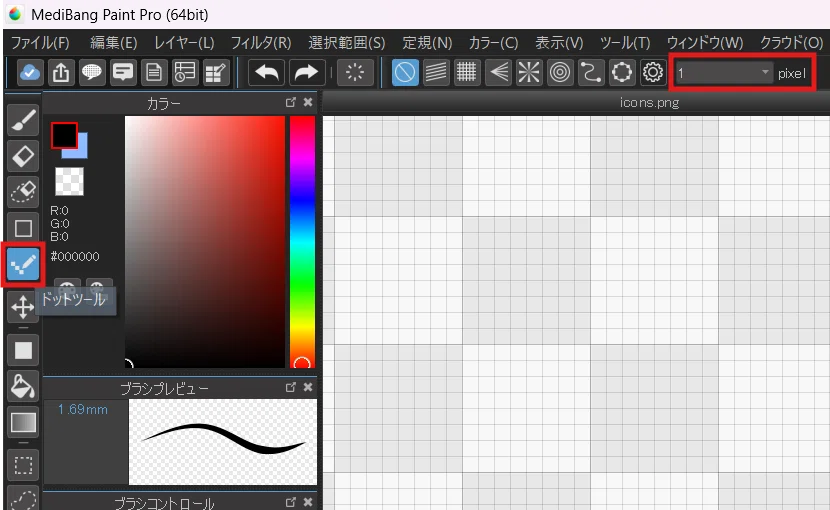830x510 pixels.
Task: Click the speech bubble comment icon
Action: (92, 73)
